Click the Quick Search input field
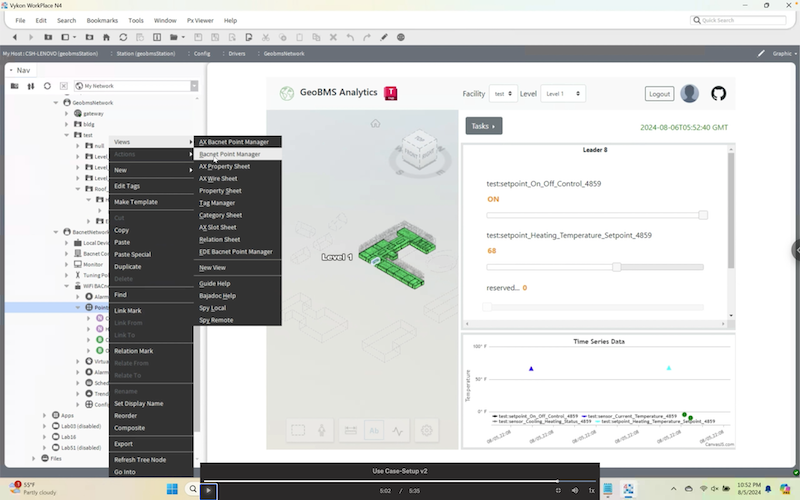 coord(738,20)
